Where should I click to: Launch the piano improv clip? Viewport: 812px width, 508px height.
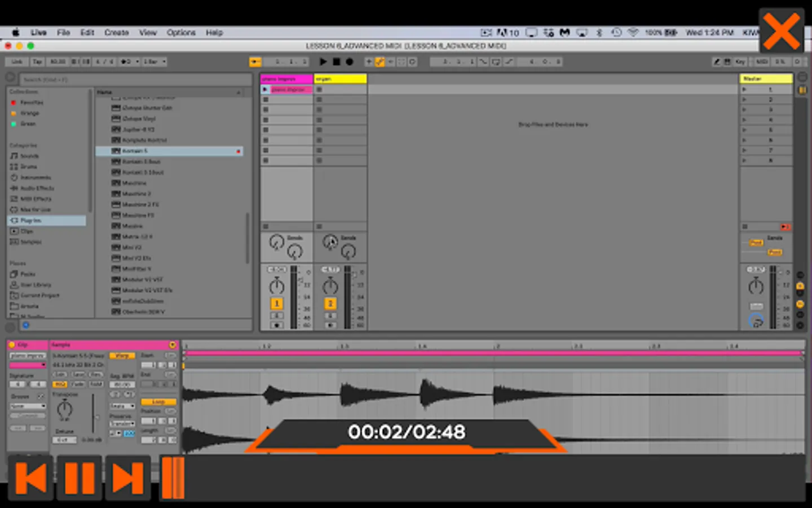[265, 90]
